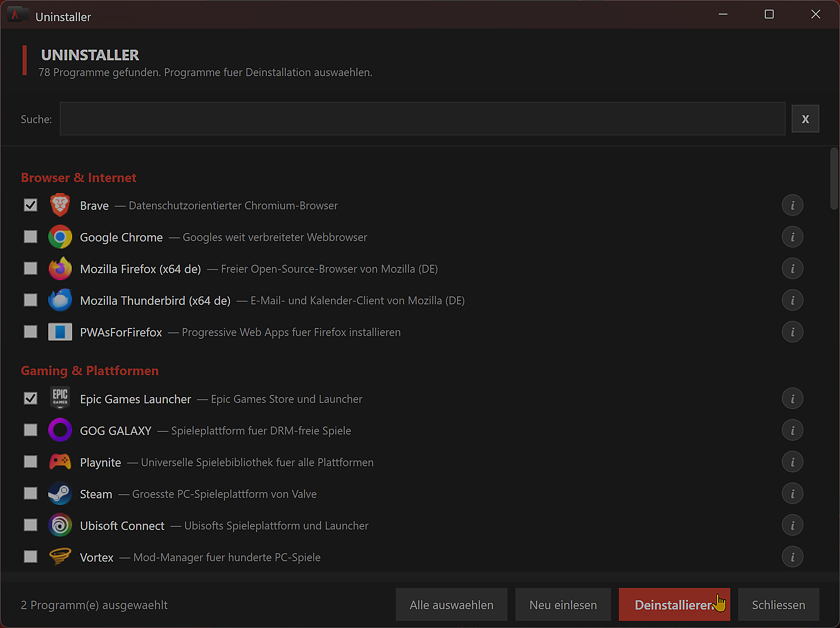Click the PWAsForFirefox icon
This screenshot has width=840, height=628.
pyautogui.click(x=60, y=332)
